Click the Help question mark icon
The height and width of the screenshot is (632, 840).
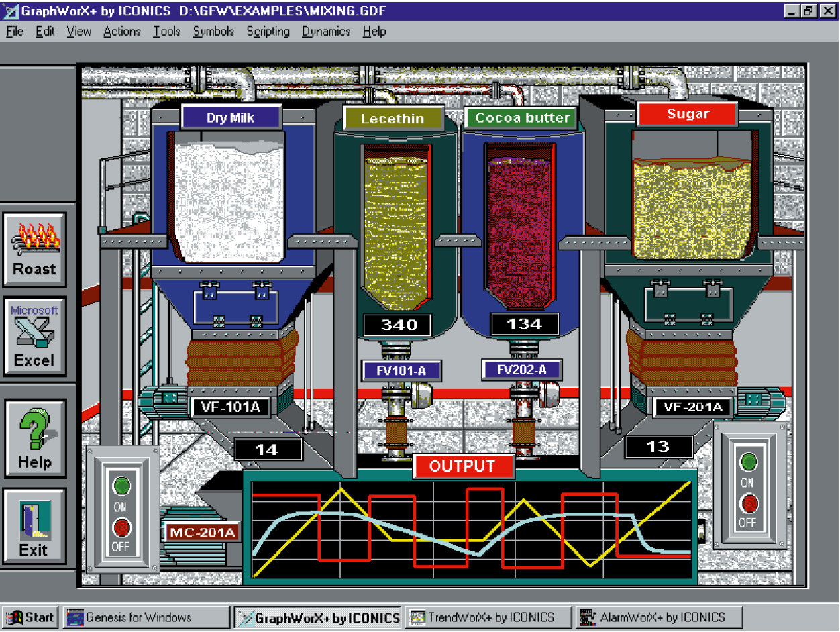tap(35, 439)
